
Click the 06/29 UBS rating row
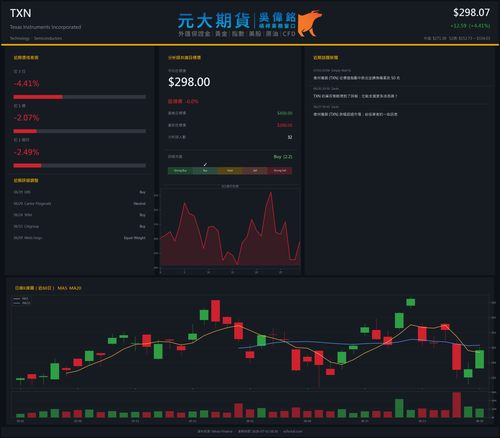[x=80, y=192]
